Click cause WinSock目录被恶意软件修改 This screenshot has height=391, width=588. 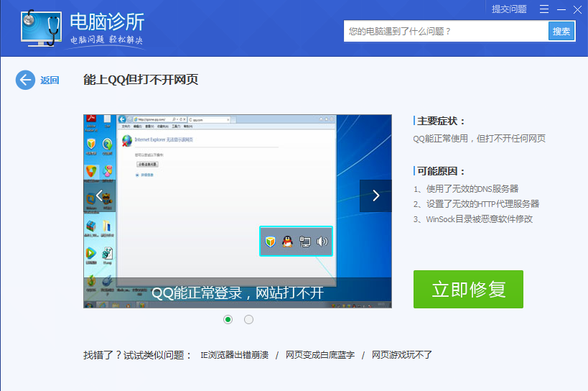tap(480, 219)
